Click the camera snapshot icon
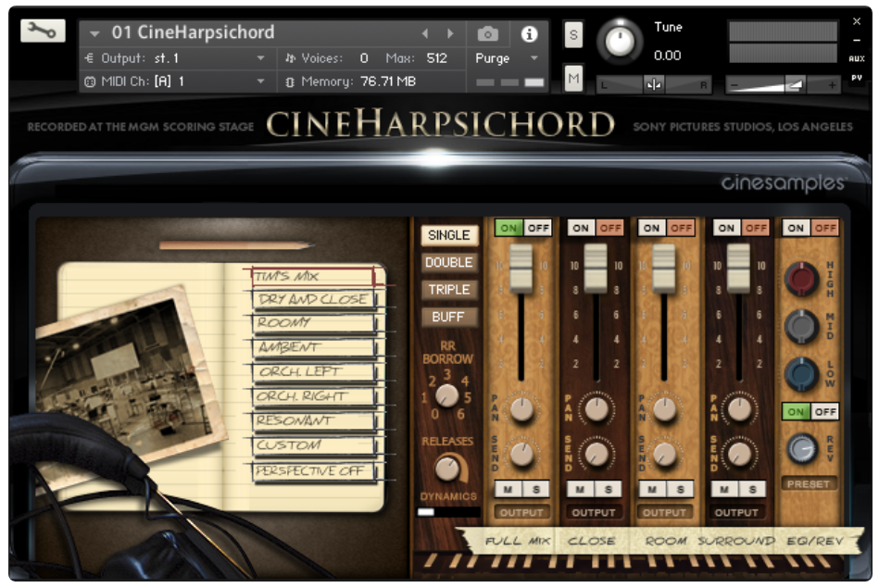Viewport: 879px width, 588px height. (x=488, y=34)
